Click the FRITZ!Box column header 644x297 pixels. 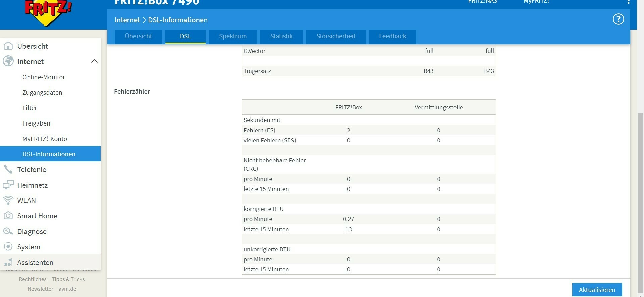click(348, 107)
